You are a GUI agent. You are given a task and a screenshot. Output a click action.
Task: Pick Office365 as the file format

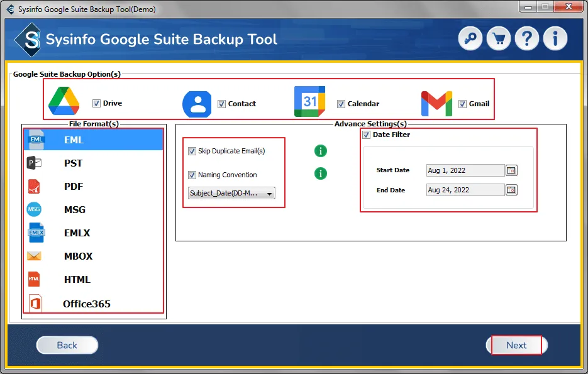86,304
